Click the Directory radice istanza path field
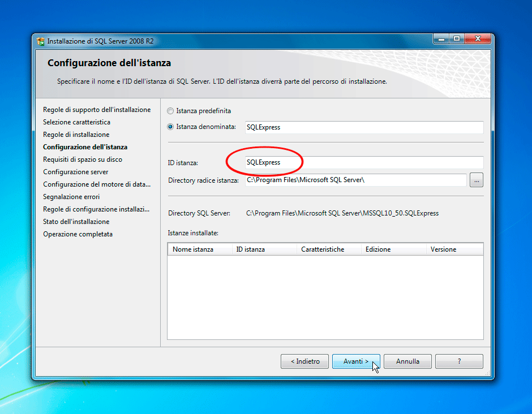This screenshot has width=532, height=414. pyautogui.click(x=355, y=180)
